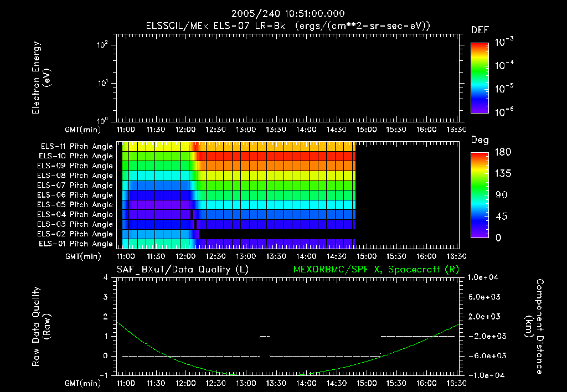Screen dimensions: 567x392
Task: Select the ELS-05 Pitch Angle row label
Action: [x=75, y=205]
